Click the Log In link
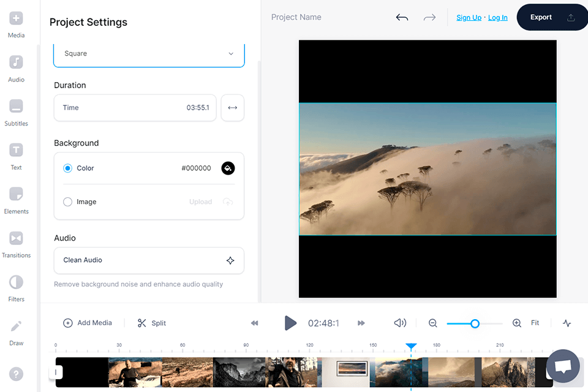Screen dimensions: 588x392 (497, 18)
